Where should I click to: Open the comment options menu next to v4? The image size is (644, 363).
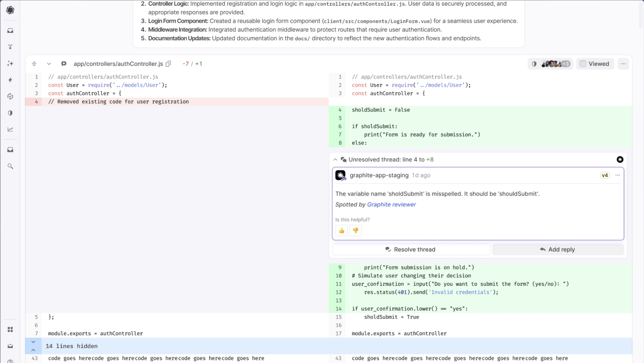[617, 175]
